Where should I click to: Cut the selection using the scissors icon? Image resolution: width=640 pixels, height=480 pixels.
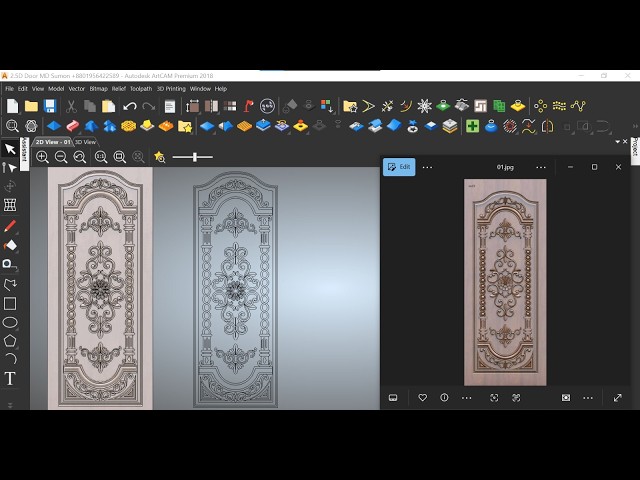point(71,107)
